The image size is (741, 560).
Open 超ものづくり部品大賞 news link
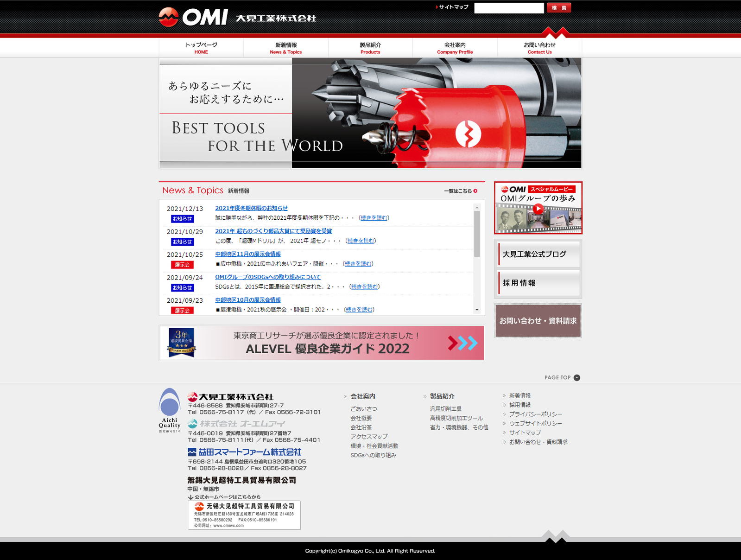273,231
